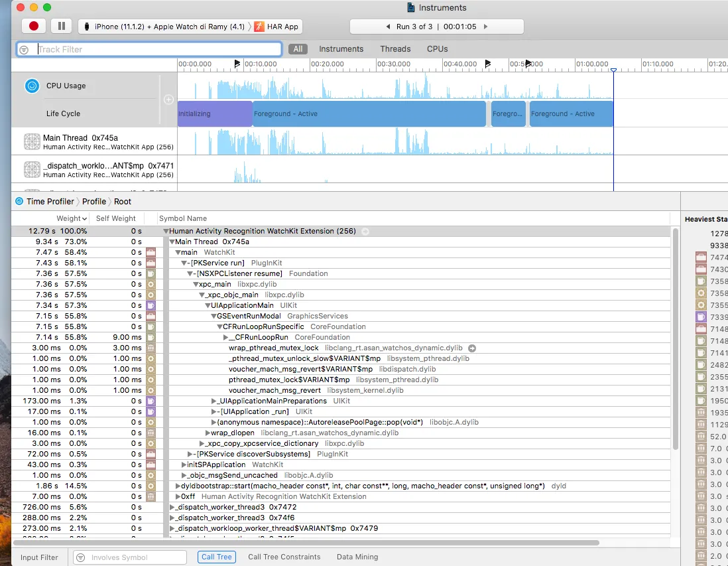The width and height of the screenshot is (728, 566).
Task: Collapse the main WatchKit node
Action: (x=178, y=252)
